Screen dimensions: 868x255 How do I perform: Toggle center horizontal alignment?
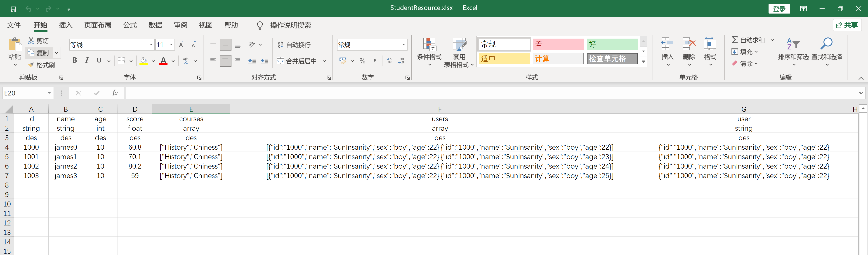225,61
